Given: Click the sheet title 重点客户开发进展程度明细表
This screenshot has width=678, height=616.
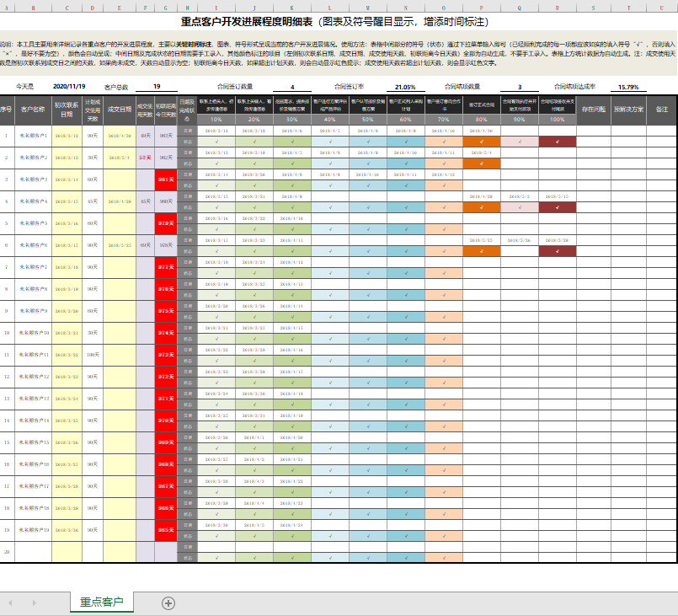Looking at the screenshot, I should [247, 22].
